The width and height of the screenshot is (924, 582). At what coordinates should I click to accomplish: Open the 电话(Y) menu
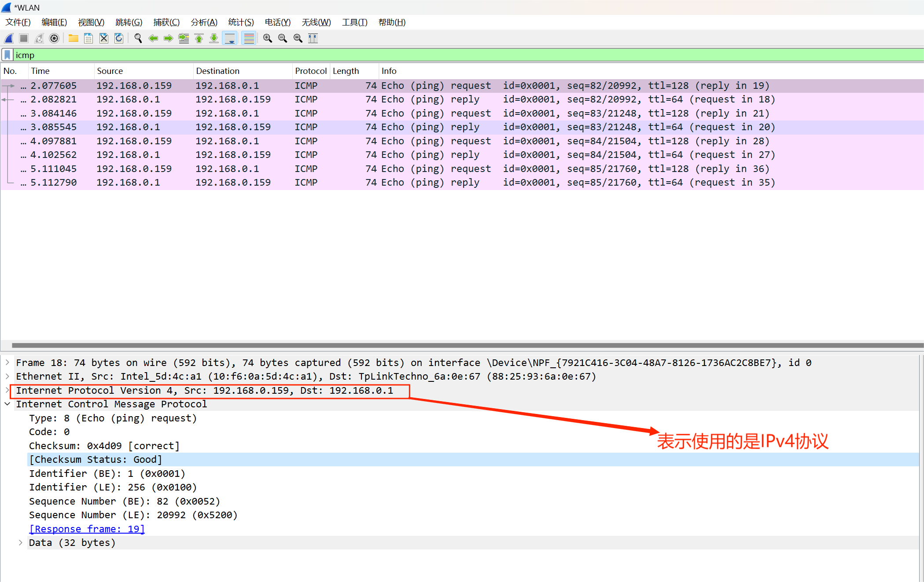point(278,22)
